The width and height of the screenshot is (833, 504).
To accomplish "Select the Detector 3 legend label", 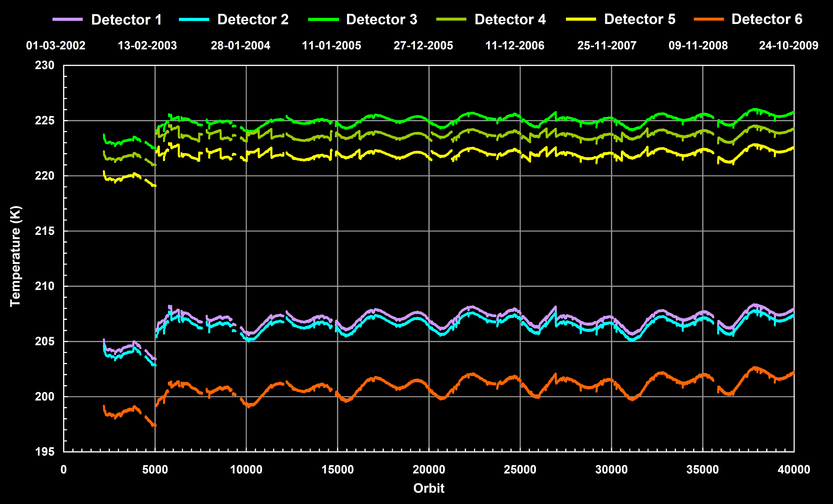I will pyautogui.click(x=382, y=20).
